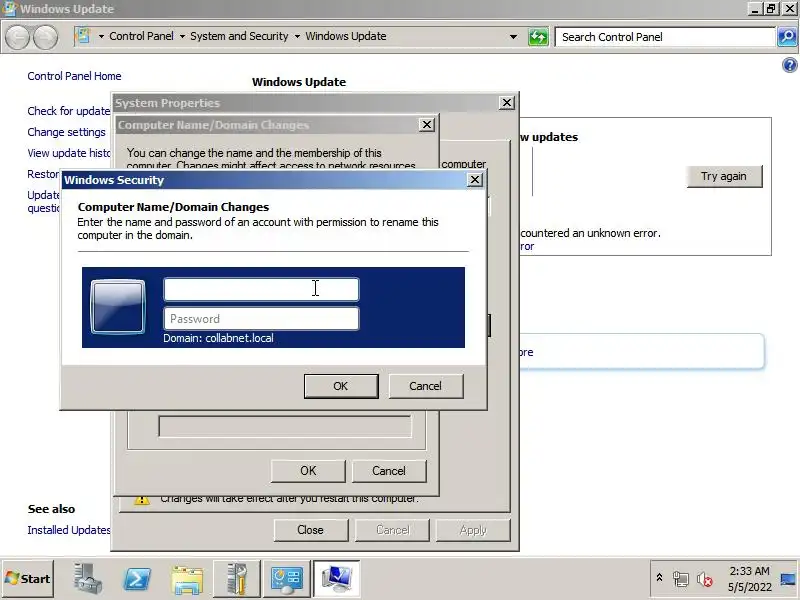Click Try again in Windows Update

[724, 176]
